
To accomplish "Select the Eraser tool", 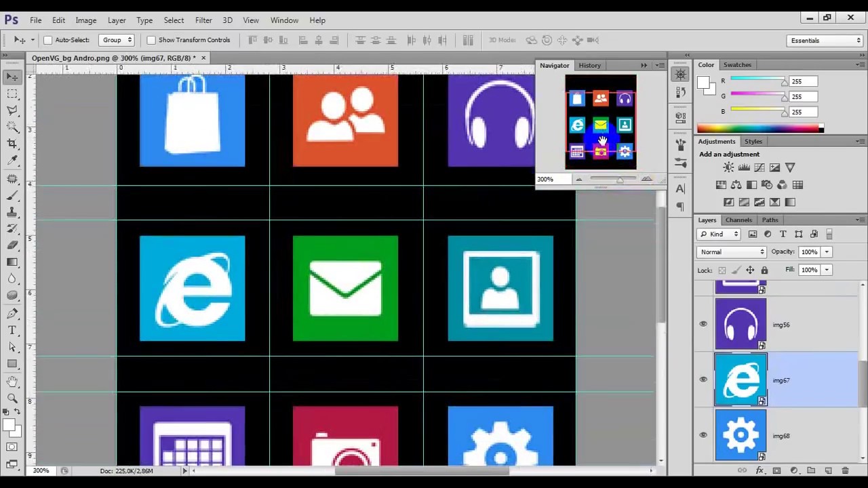I will [x=12, y=245].
